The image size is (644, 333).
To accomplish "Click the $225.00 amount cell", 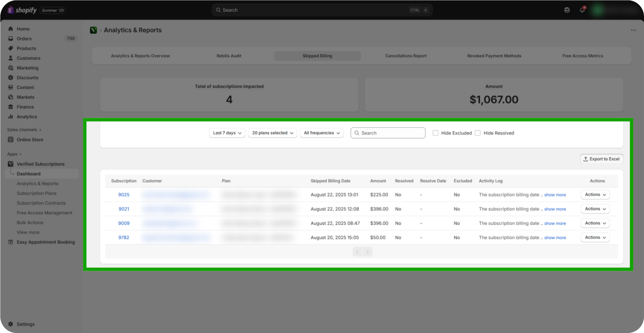I will tap(379, 195).
